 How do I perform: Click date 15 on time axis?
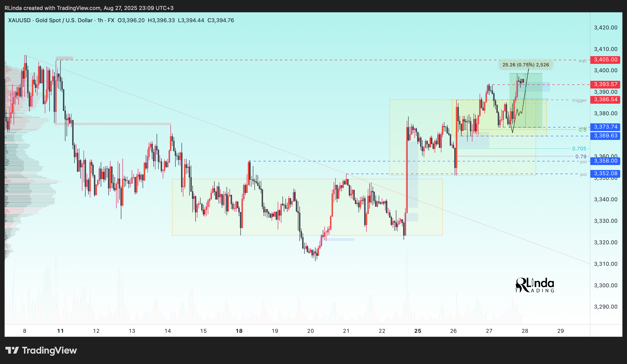pos(203,331)
